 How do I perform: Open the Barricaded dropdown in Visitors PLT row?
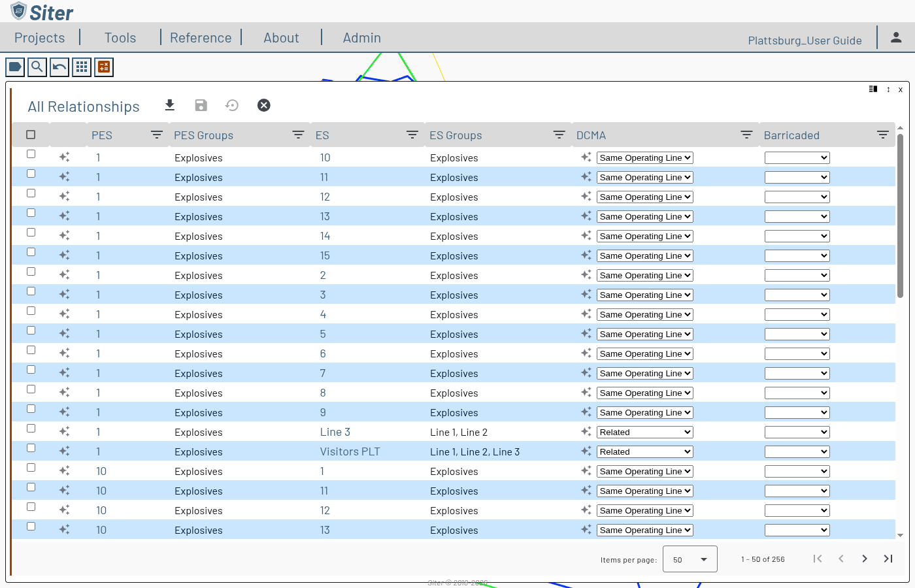point(797,451)
